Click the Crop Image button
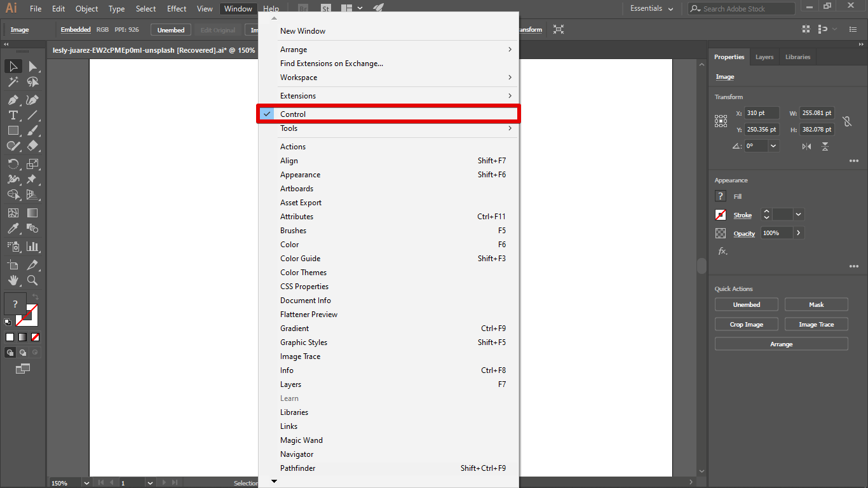Screen dimensions: 868x488 click(x=746, y=325)
